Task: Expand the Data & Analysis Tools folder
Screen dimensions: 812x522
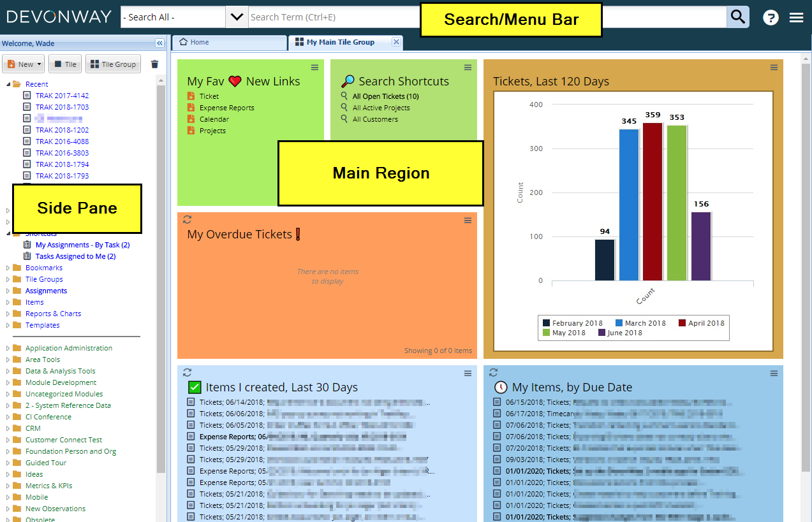Action: pyautogui.click(x=8, y=371)
